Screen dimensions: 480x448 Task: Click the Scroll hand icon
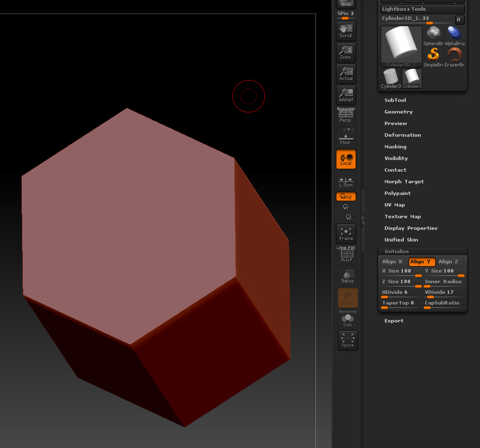tap(346, 31)
